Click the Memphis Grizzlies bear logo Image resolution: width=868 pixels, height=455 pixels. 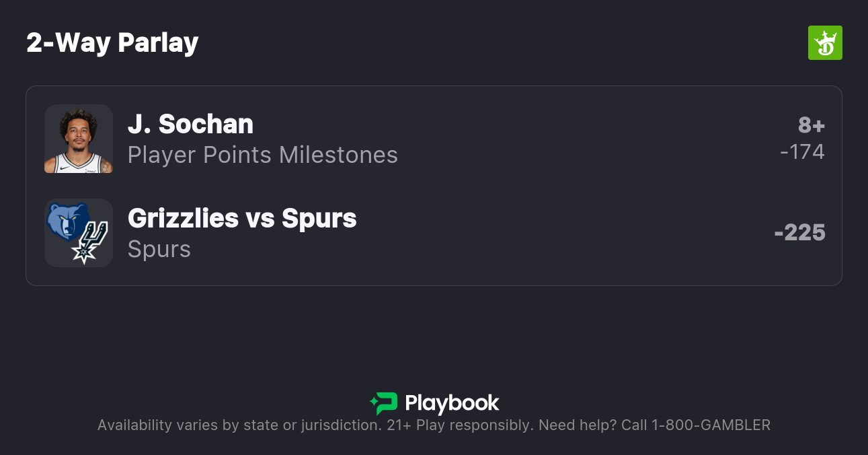(x=67, y=221)
